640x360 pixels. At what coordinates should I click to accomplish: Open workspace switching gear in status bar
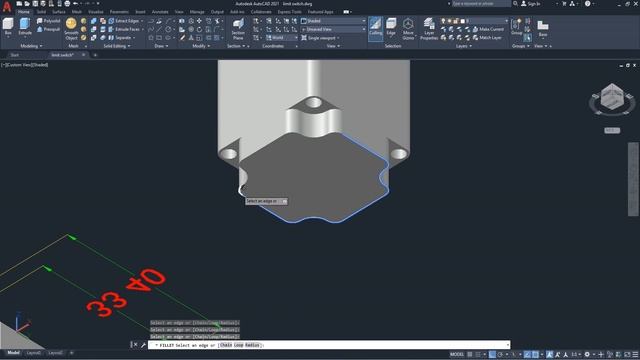point(587,354)
